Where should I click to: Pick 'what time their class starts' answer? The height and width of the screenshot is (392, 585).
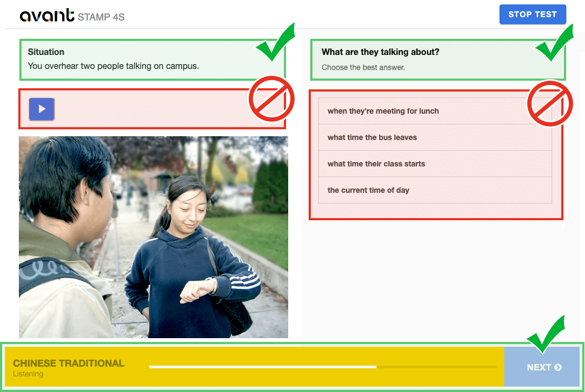coord(435,164)
